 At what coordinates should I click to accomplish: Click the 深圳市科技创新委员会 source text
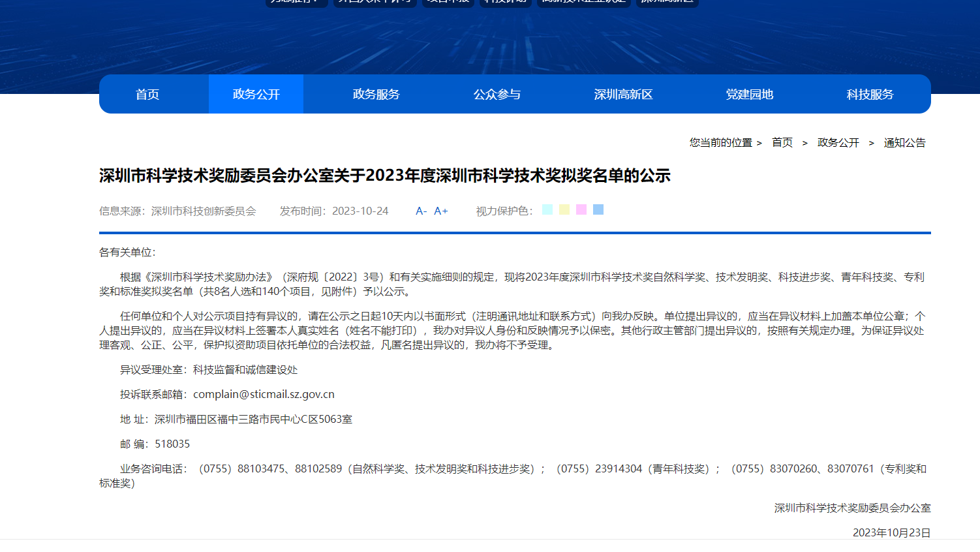click(x=204, y=211)
